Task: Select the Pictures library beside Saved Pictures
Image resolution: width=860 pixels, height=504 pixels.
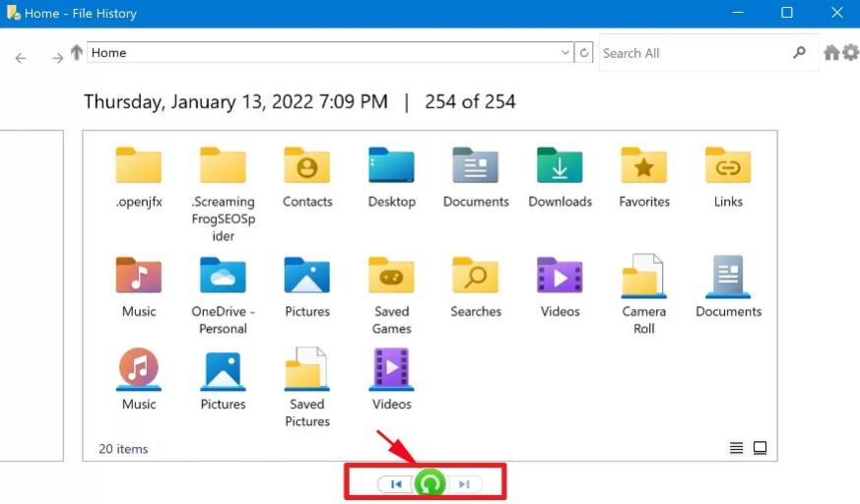Action: click(x=223, y=380)
